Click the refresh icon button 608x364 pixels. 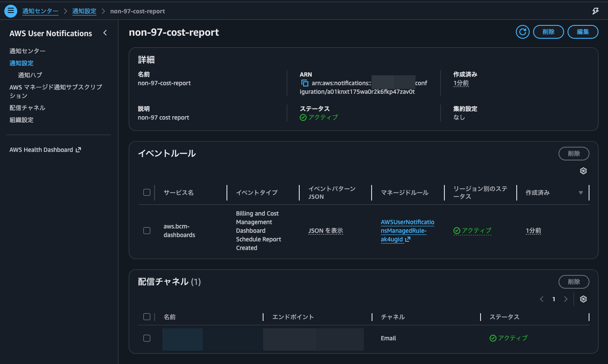(522, 32)
